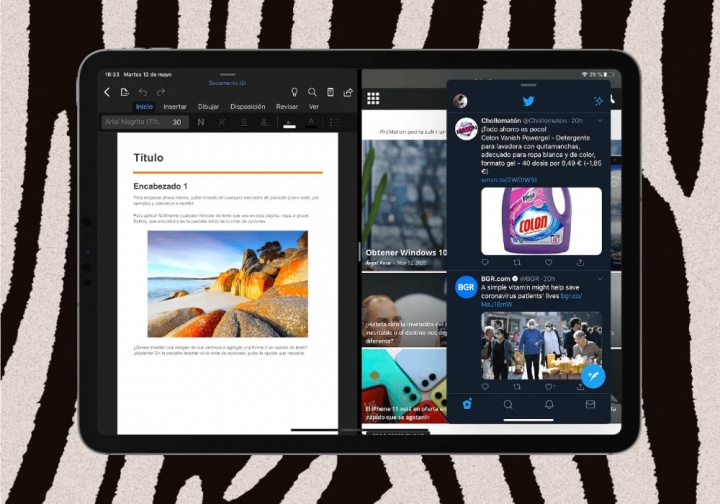
Task: Tap the split view divider handle
Action: (360, 252)
